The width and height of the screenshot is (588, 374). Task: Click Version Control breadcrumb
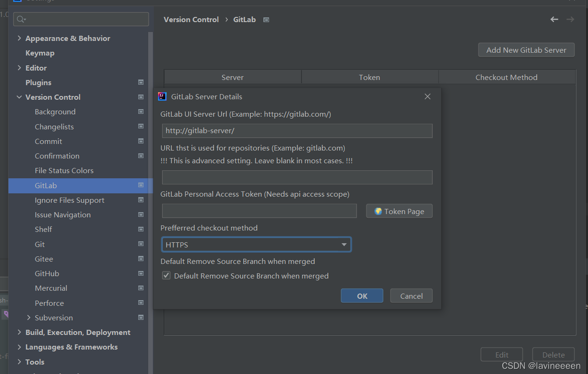(191, 19)
